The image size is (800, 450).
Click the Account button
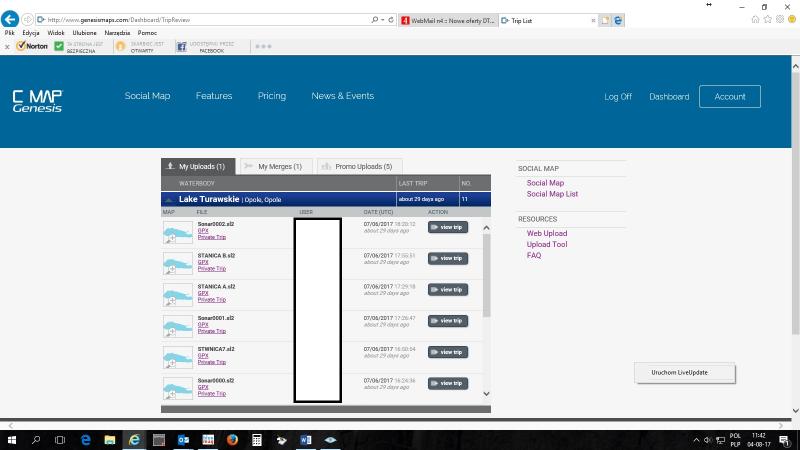(x=729, y=96)
